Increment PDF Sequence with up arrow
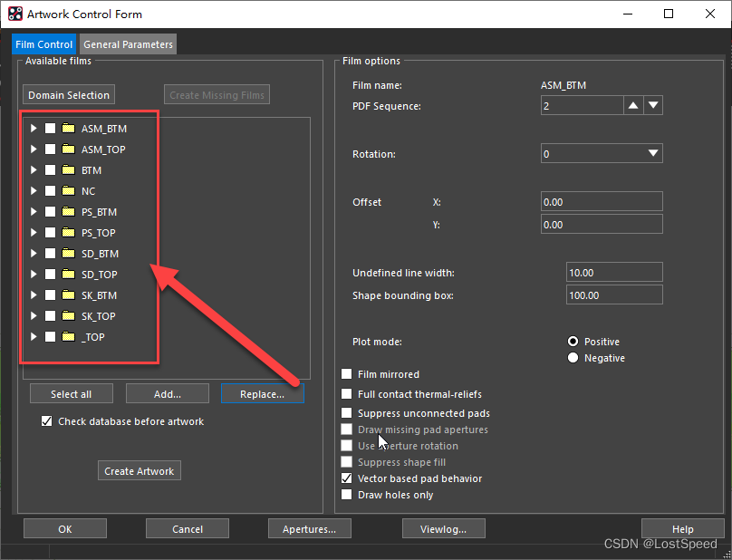The image size is (732, 560). point(633,106)
